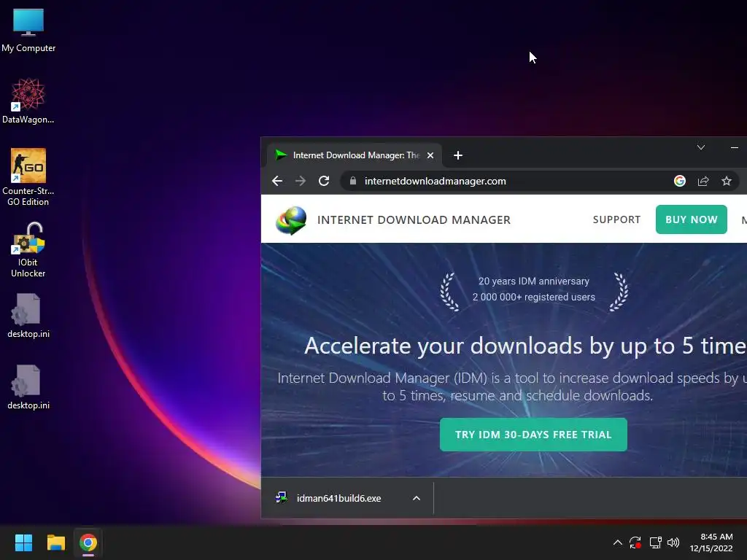
Task: Open the SUPPORT menu item
Action: [x=616, y=219]
